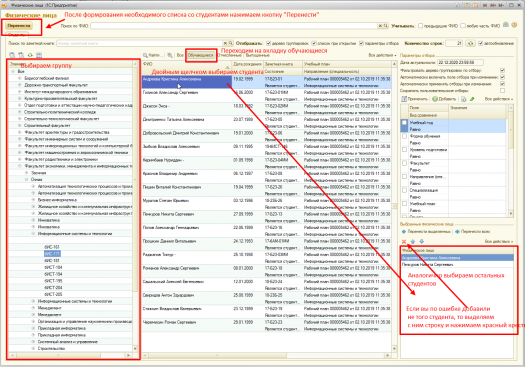This screenshot has width=525, height=367.
Task: Select Пенцуров Никита Сергеевич in selected list
Action: click(x=457, y=265)
